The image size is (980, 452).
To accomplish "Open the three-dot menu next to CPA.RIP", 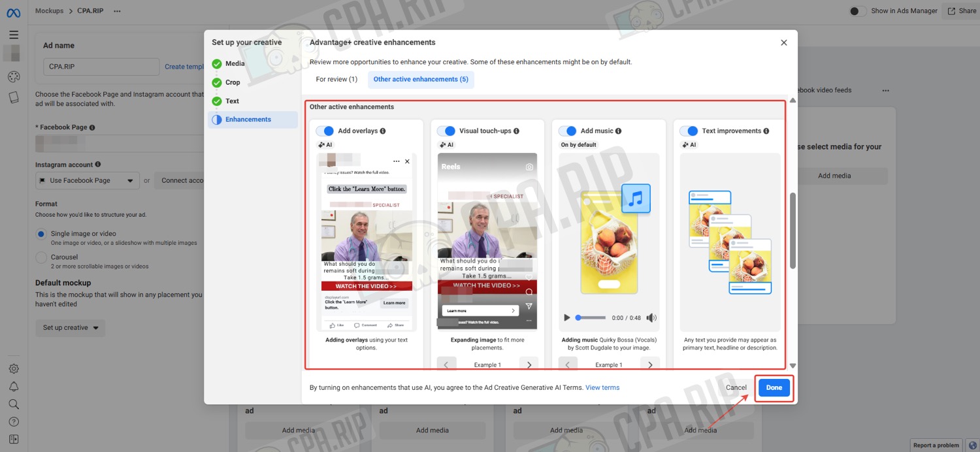I will pyautogui.click(x=117, y=11).
